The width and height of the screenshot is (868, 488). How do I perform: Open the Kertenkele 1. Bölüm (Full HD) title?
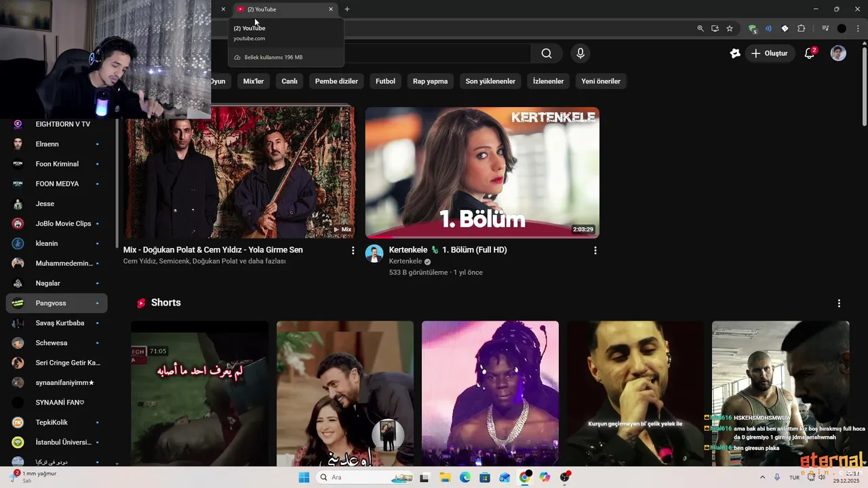448,250
